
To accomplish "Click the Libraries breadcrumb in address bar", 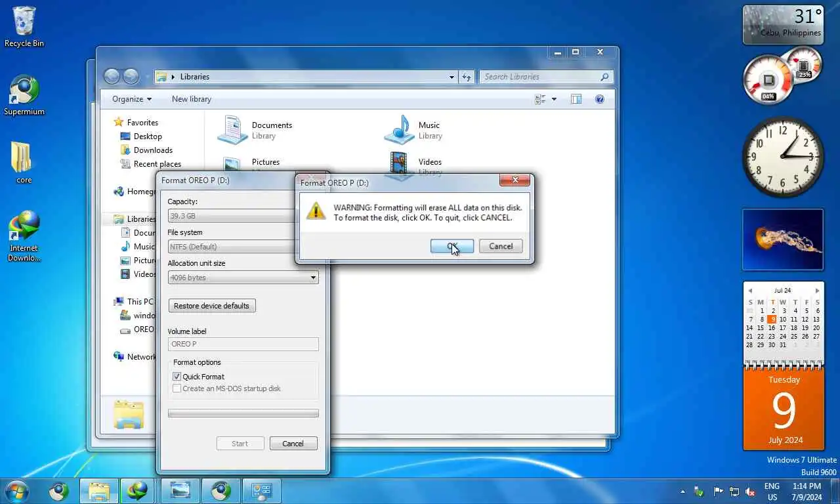I will point(194,77).
